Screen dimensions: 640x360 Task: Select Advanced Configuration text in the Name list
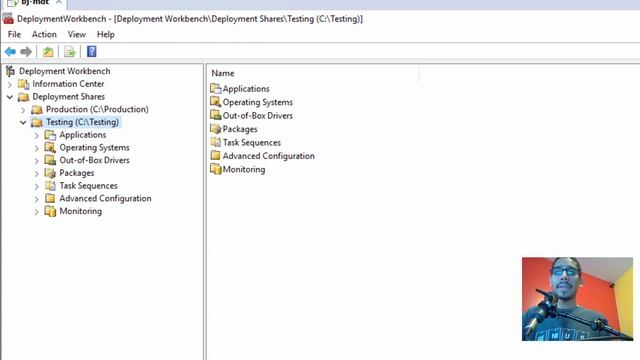[x=269, y=156]
